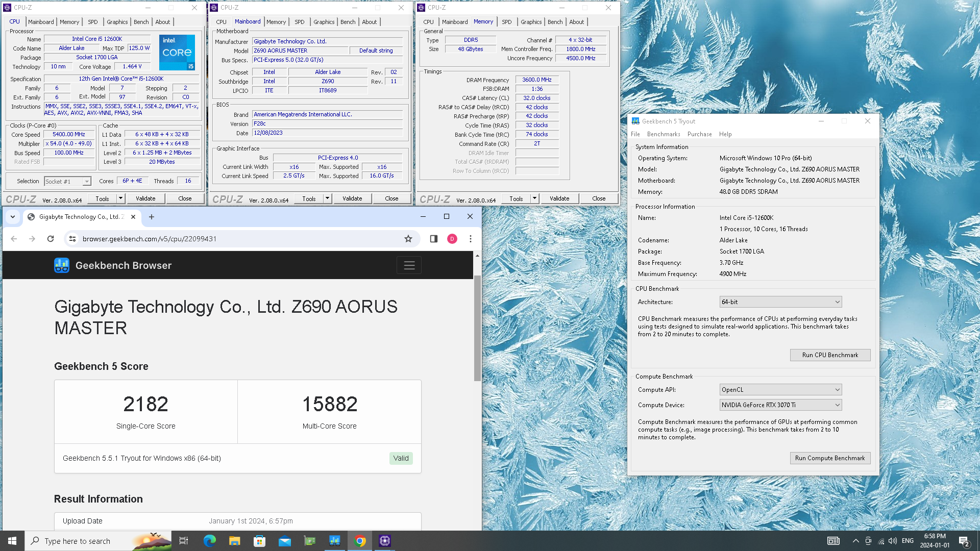Click the Valid badge on Geekbench result
Viewport: 980px width, 551px height.
[x=401, y=458]
